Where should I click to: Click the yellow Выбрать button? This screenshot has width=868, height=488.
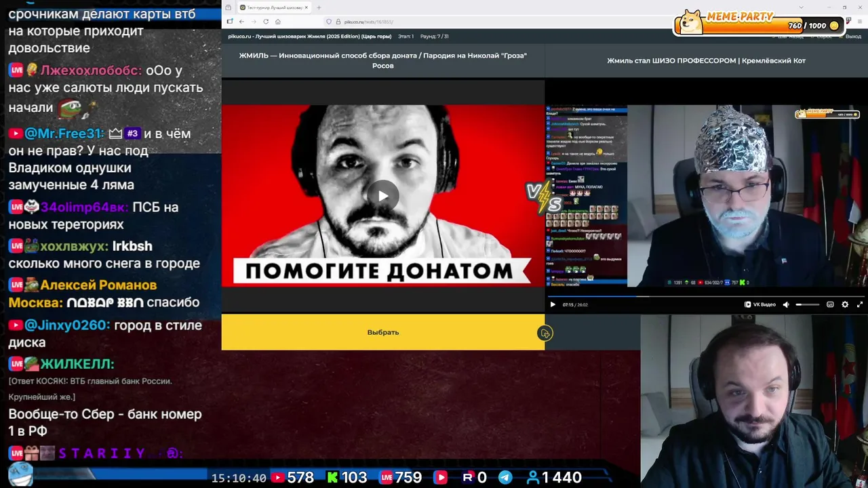[x=383, y=332]
